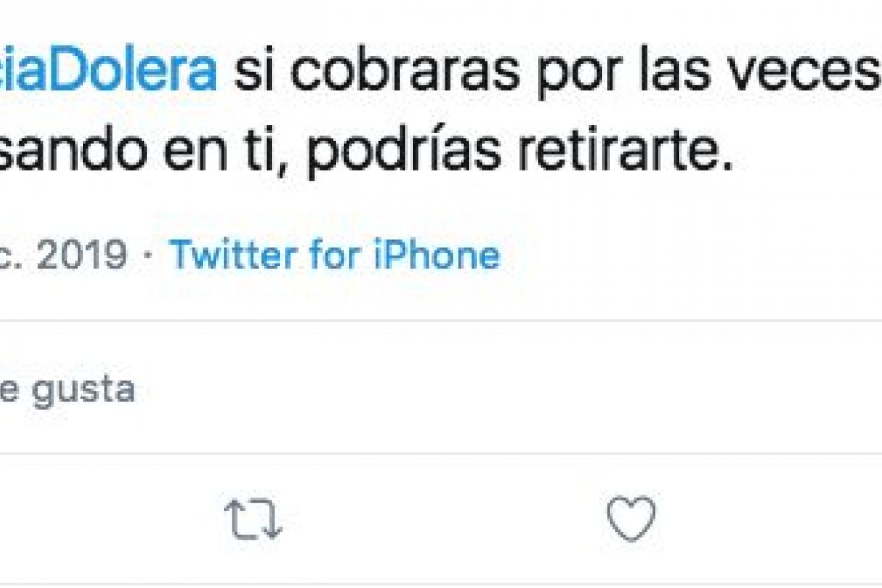Click the divider line below 'gusta' row
The height and width of the screenshot is (588, 882).
click(x=441, y=453)
